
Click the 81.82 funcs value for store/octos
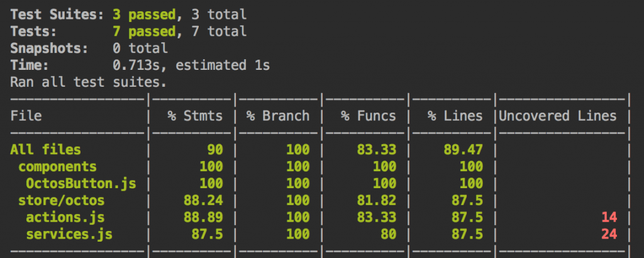(x=376, y=201)
